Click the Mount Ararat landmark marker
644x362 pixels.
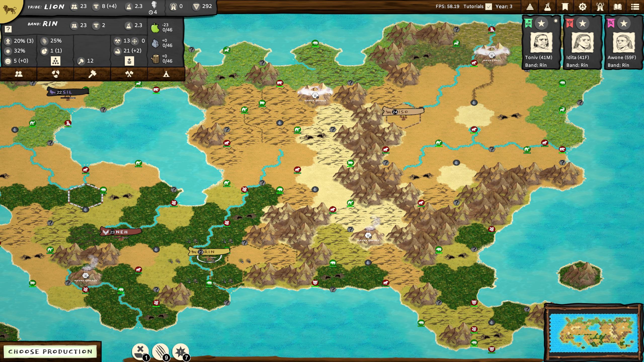pos(368,235)
